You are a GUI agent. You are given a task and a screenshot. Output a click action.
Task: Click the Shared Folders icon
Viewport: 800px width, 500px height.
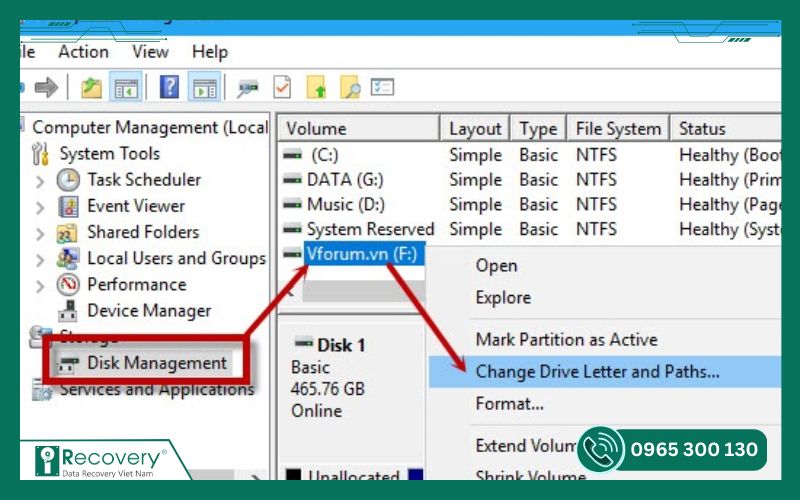coord(67,233)
